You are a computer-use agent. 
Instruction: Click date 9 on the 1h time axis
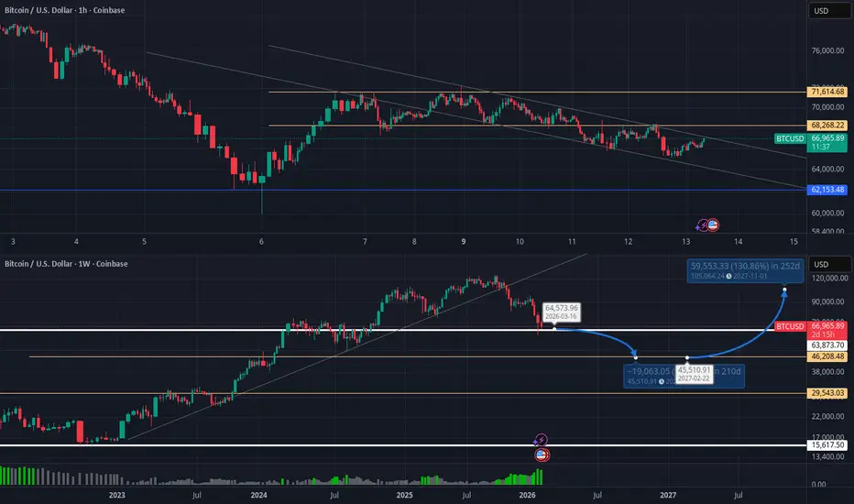464,241
